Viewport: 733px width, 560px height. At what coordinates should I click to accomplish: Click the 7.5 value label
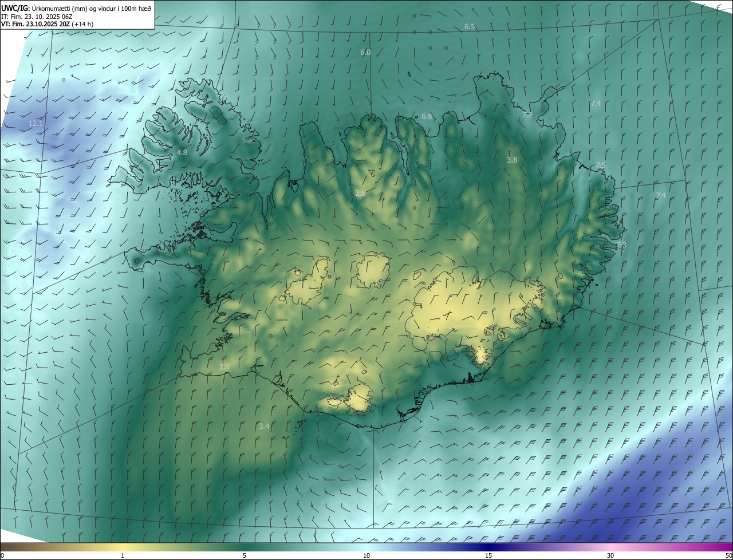[601, 165]
